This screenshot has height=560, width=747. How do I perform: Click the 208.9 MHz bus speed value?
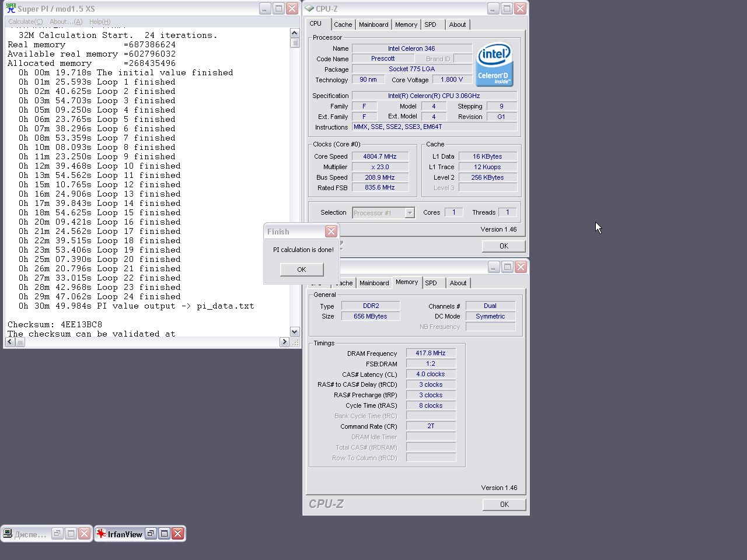coord(380,177)
